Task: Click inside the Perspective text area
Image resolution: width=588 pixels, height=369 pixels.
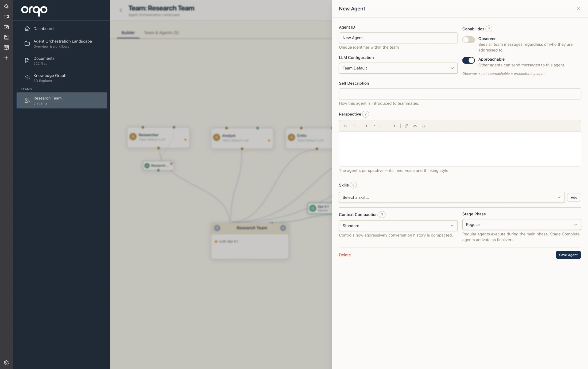Action: 460,149
